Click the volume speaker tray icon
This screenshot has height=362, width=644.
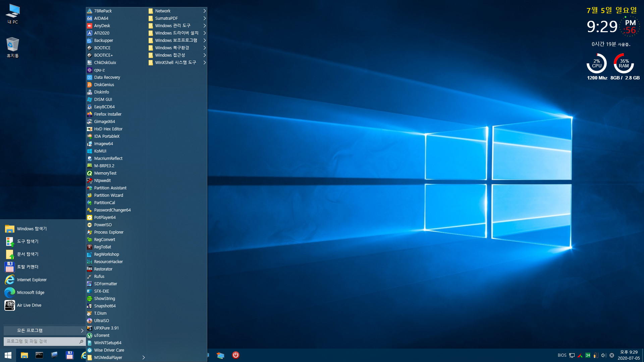[x=604, y=355]
